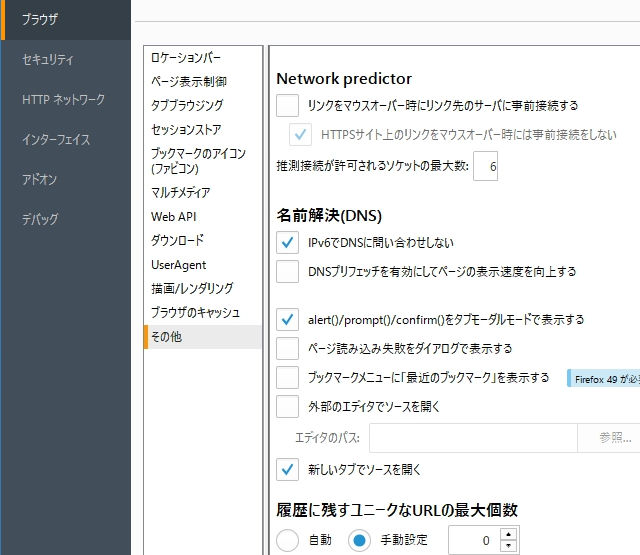The height and width of the screenshot is (555, 640).
Task: Select ブラウザのキャッシュ sub-item
Action: pyautogui.click(x=203, y=313)
